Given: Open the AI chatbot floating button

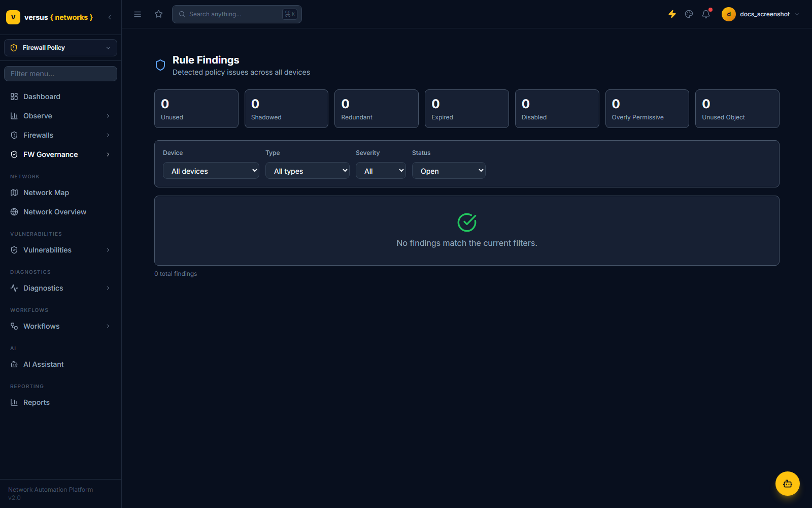Looking at the screenshot, I should point(787,484).
